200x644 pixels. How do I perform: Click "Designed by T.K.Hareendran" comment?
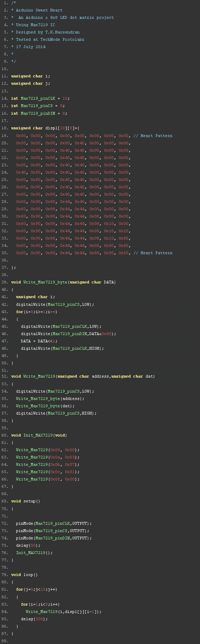48,32
